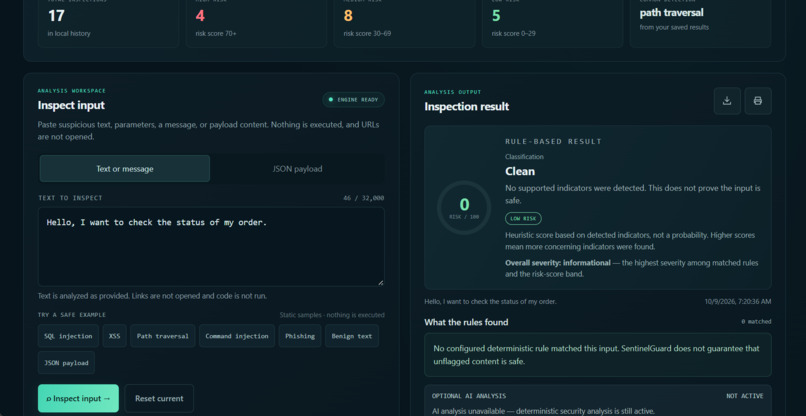
Task: Click the low risk count 5 card
Action: click(x=552, y=24)
